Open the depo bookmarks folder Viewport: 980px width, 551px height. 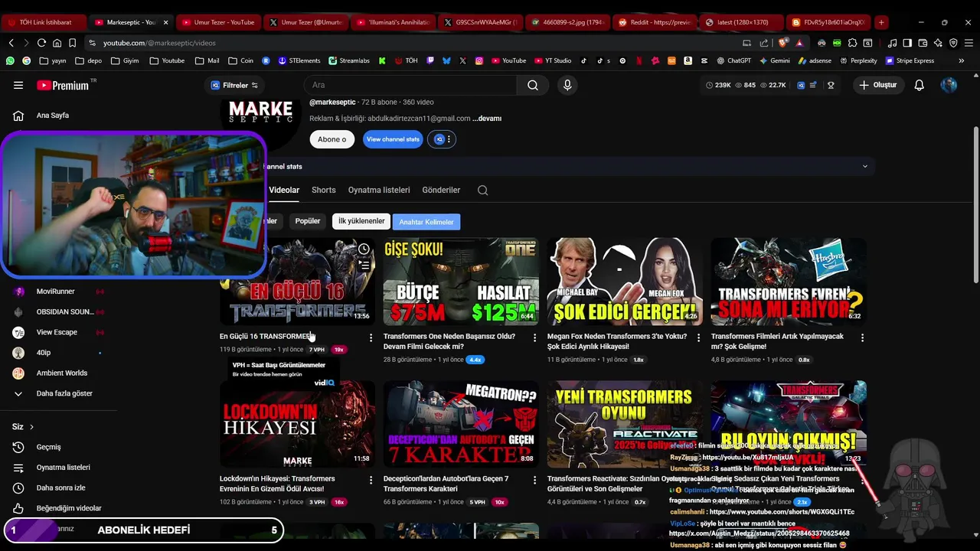coord(88,60)
